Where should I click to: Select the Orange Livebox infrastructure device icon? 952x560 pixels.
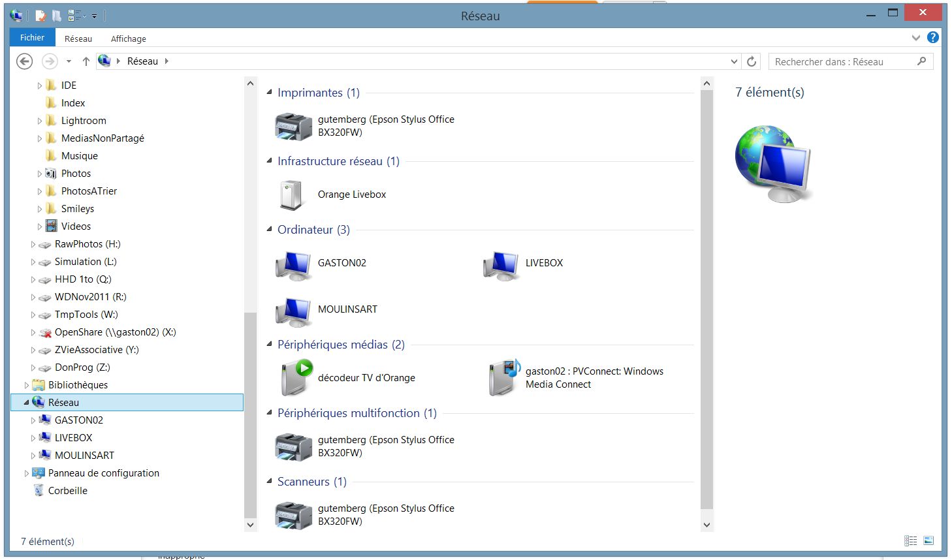point(291,194)
